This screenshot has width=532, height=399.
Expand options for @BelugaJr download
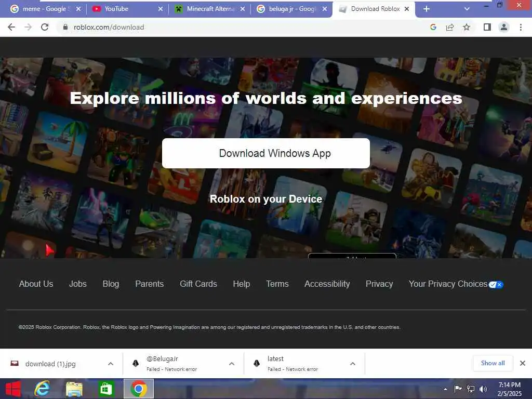tap(232, 364)
